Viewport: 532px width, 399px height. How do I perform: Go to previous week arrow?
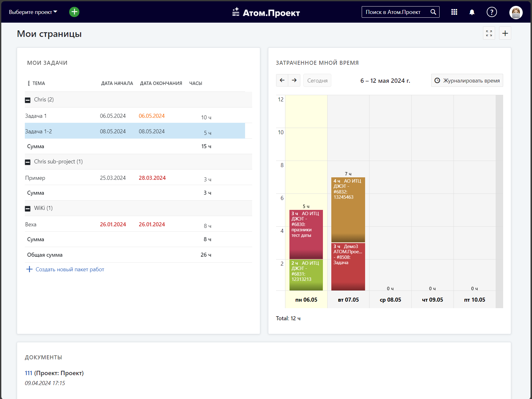(282, 80)
